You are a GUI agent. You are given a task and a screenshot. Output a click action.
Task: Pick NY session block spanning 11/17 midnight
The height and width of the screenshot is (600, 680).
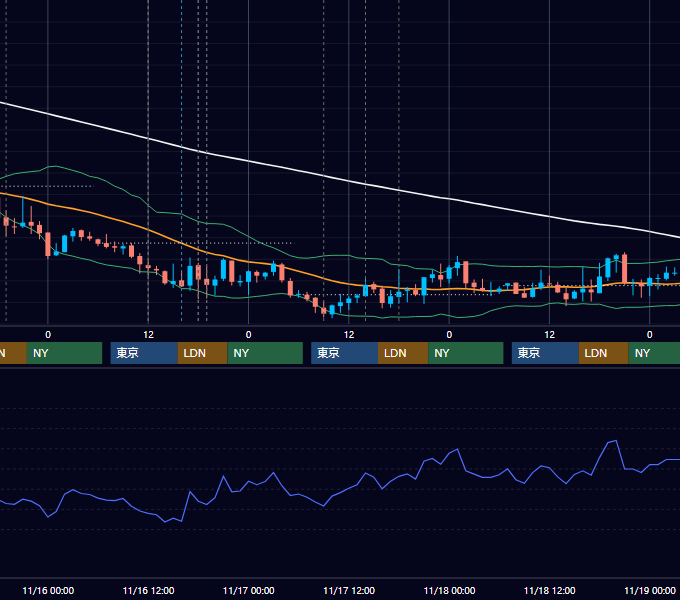pyautogui.click(x=265, y=353)
